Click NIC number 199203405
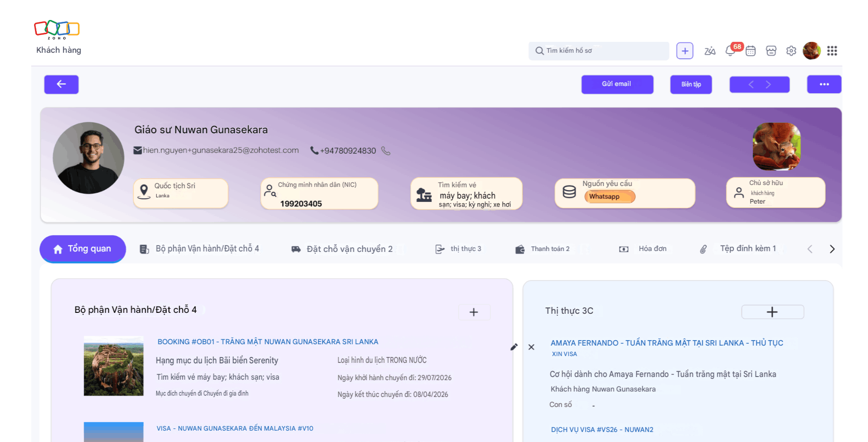Screen dimensions: 868x442 pyautogui.click(x=301, y=204)
